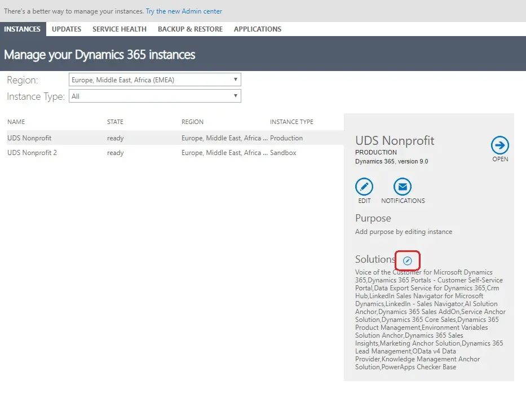Switch to the Updates tab

[67, 29]
